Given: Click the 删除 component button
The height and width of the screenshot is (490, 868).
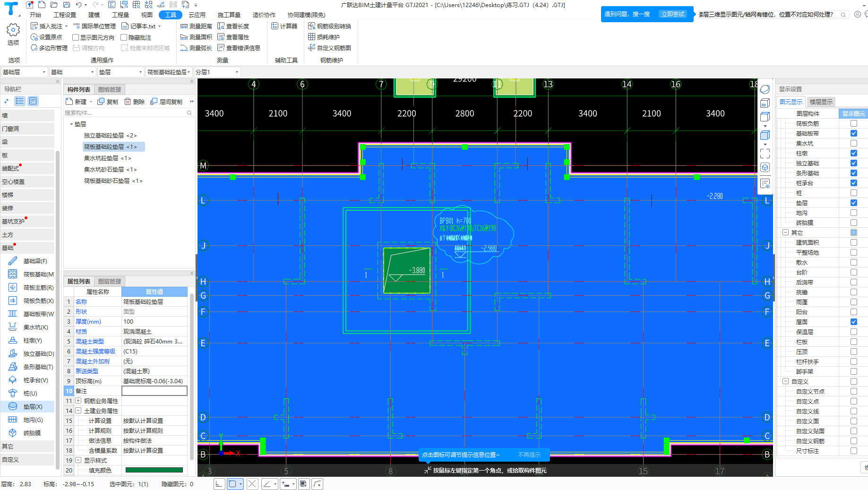Looking at the screenshot, I should tap(134, 102).
